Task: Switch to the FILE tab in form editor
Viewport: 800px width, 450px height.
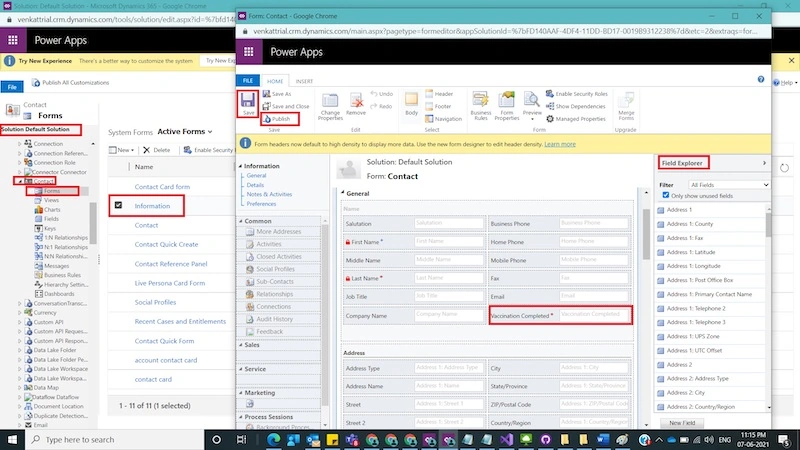Action: 247,81
